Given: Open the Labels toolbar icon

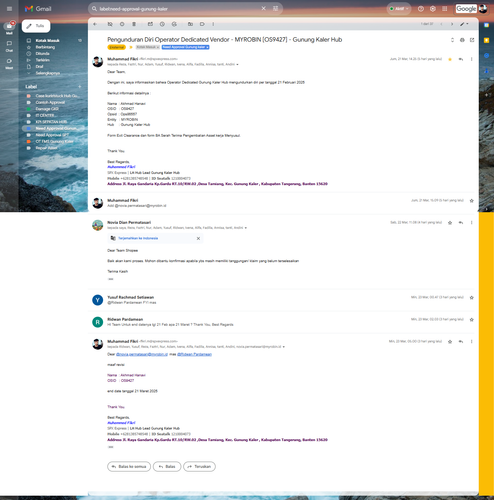Looking at the screenshot, I should (202, 24).
